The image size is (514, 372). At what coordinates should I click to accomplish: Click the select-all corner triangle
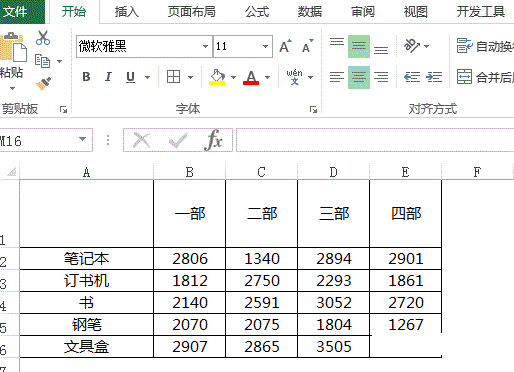[12, 172]
